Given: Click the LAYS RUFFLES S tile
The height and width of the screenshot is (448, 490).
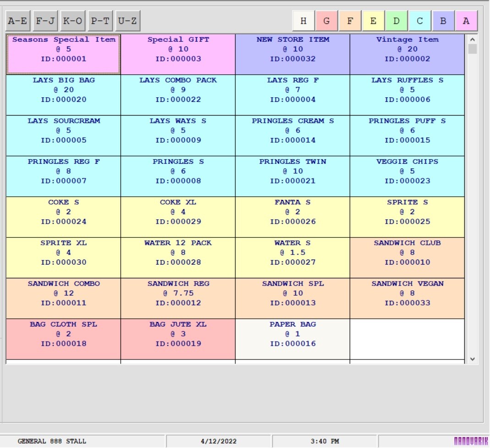Looking at the screenshot, I should point(407,95).
